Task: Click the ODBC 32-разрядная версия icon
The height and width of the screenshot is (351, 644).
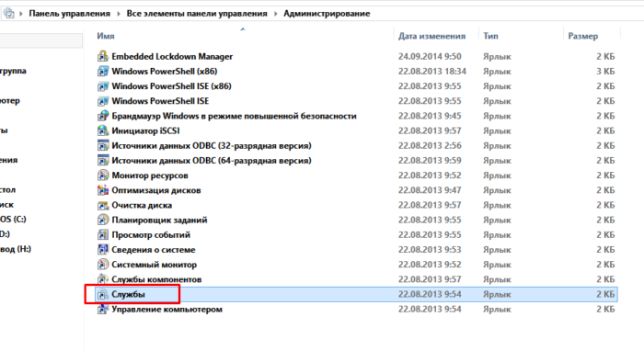Action: (103, 145)
